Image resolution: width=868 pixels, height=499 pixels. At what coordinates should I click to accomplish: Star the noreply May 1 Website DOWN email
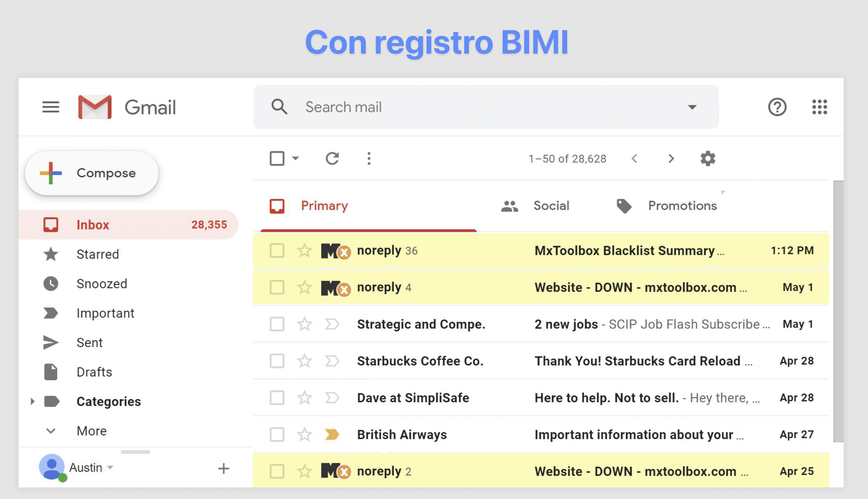(305, 287)
